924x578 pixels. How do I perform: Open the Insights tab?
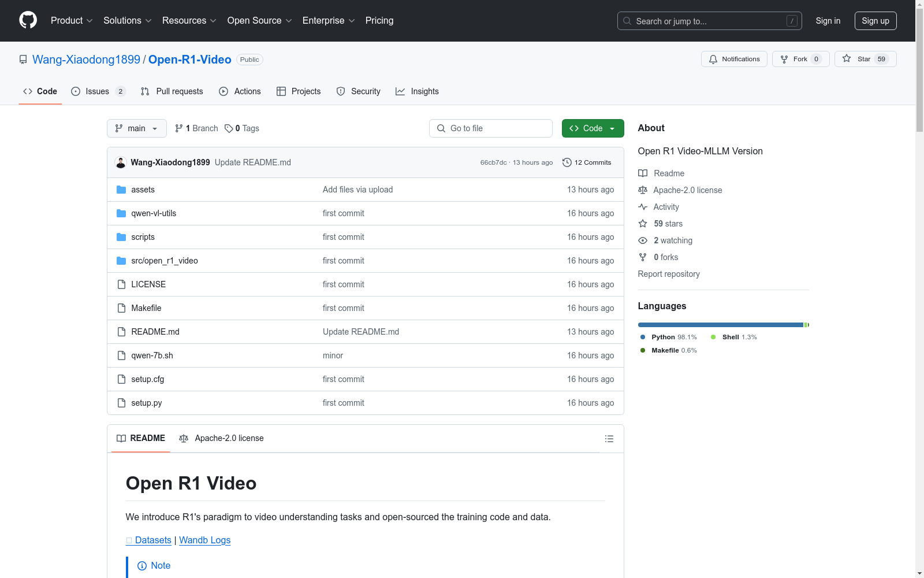point(417,91)
